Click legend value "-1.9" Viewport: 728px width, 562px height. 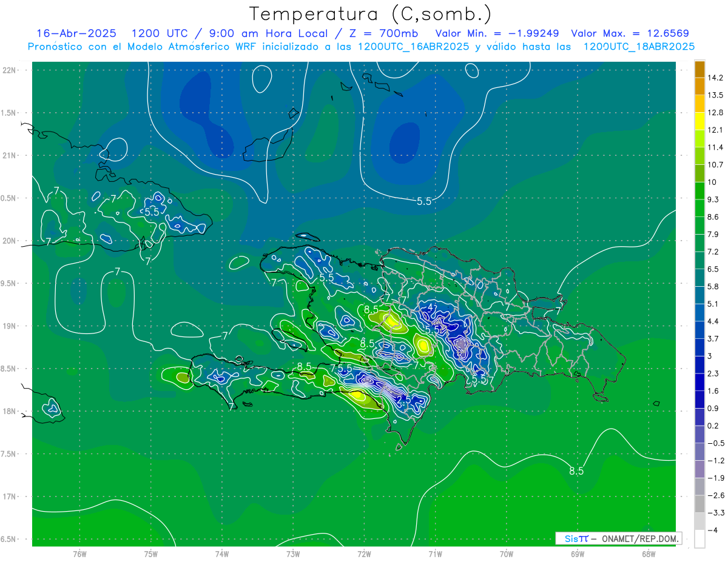pyautogui.click(x=715, y=478)
